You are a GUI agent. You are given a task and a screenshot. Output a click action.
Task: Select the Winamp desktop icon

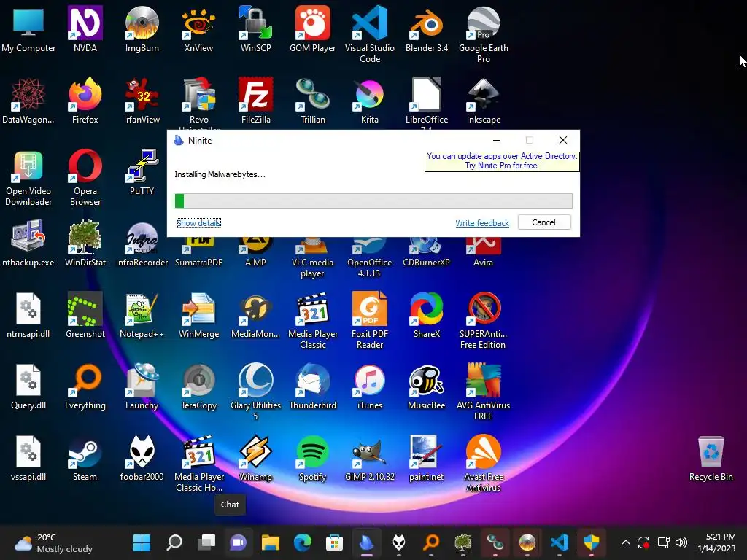click(256, 458)
